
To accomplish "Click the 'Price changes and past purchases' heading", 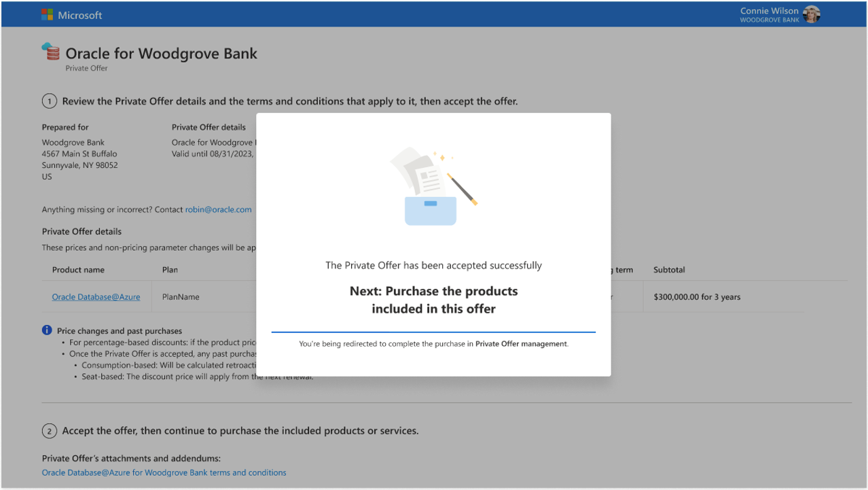I will click(x=120, y=331).
